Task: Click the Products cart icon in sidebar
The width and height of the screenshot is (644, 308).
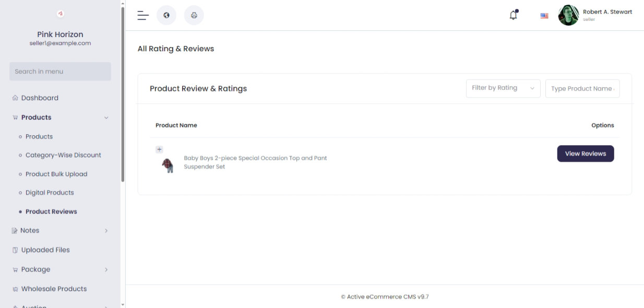Action: pos(15,117)
